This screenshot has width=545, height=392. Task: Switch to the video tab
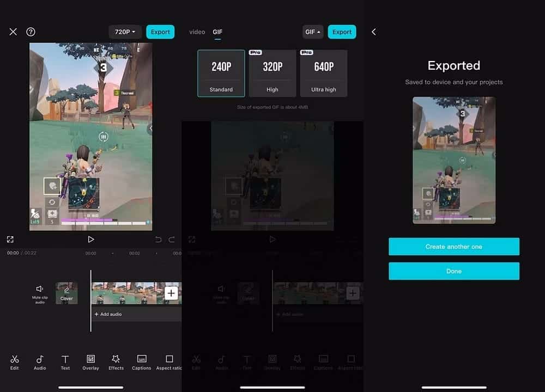coord(197,32)
